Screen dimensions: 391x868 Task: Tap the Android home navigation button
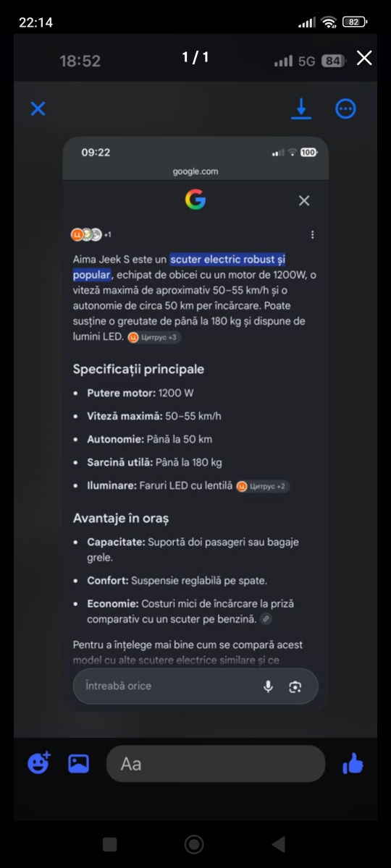point(194,844)
